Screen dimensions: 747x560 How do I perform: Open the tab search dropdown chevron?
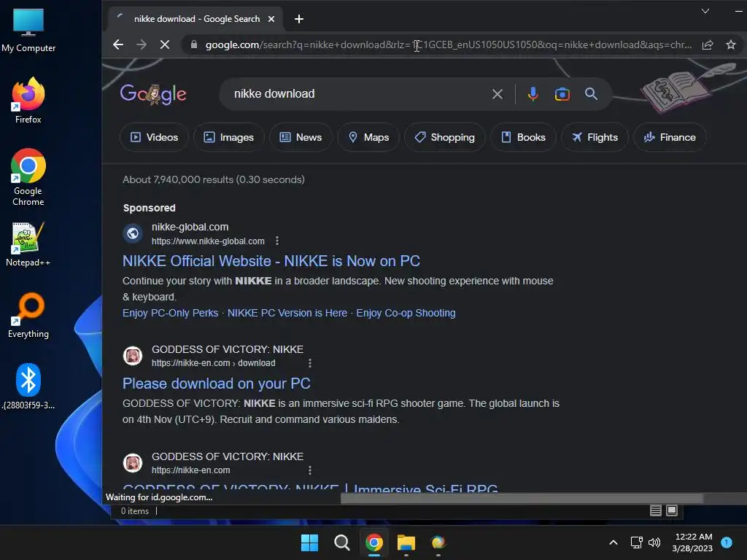click(705, 11)
